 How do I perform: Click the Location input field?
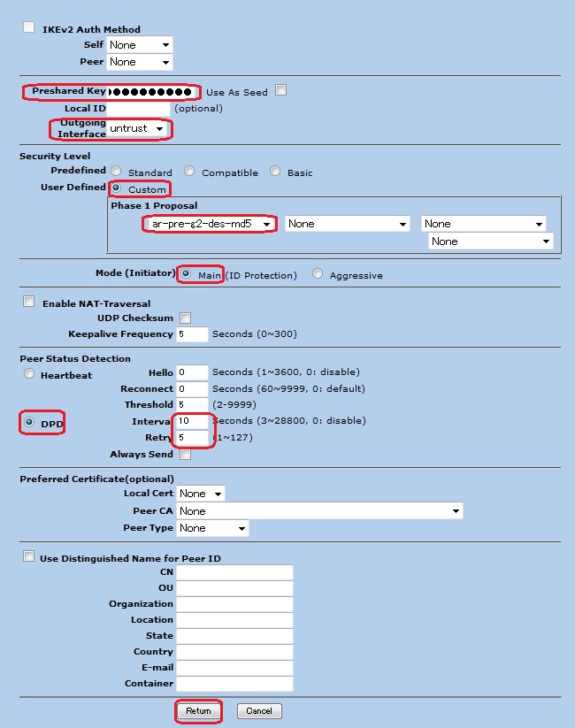(234, 620)
